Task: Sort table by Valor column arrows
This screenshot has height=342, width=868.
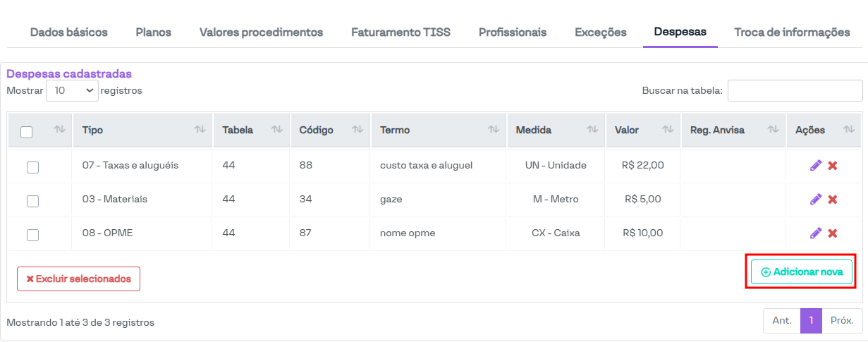Action: pyautogui.click(x=667, y=130)
